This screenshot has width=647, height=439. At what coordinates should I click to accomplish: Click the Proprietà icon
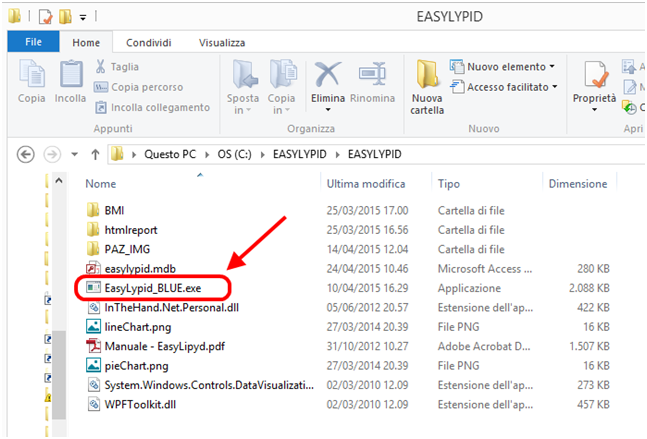(594, 75)
